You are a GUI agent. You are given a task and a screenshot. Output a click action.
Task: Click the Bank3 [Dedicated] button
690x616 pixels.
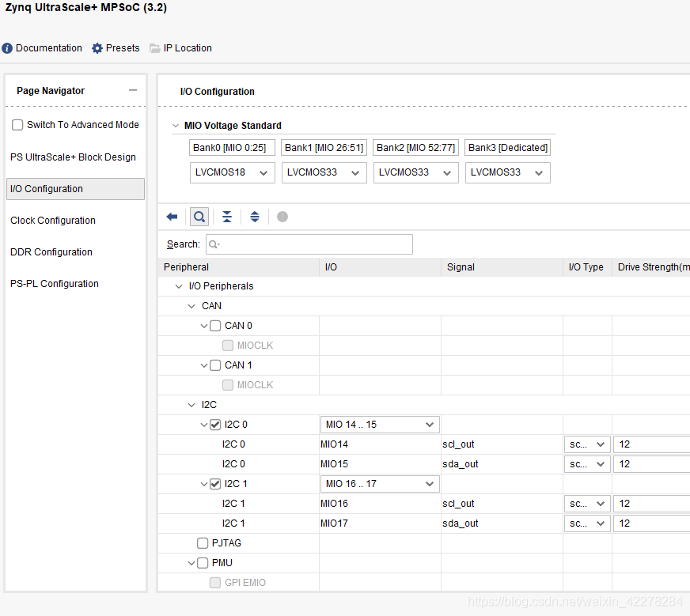pos(507,147)
